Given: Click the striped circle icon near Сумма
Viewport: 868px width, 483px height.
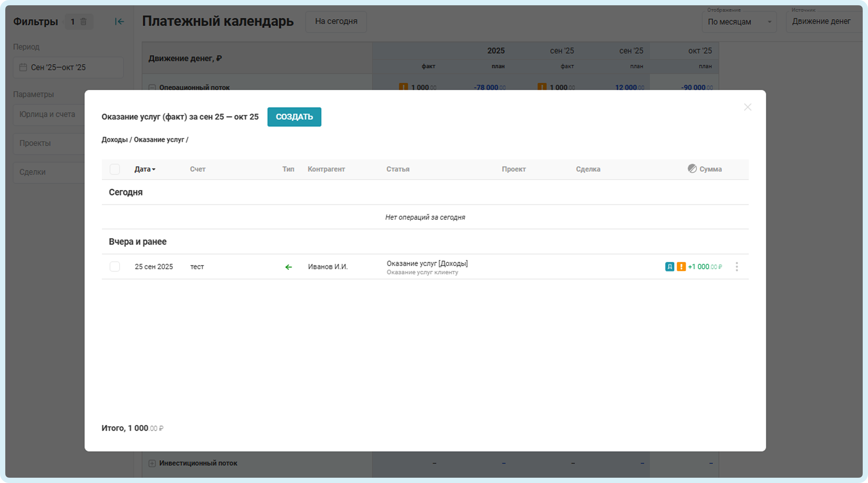Looking at the screenshot, I should tap(692, 169).
